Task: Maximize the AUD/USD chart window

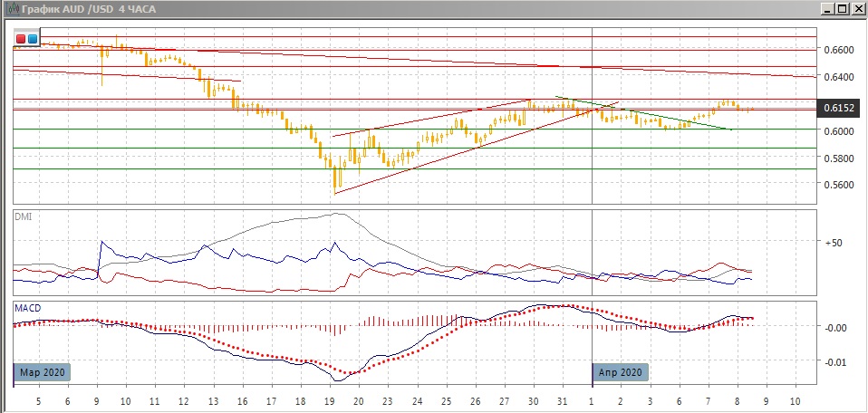Action: click(x=842, y=9)
